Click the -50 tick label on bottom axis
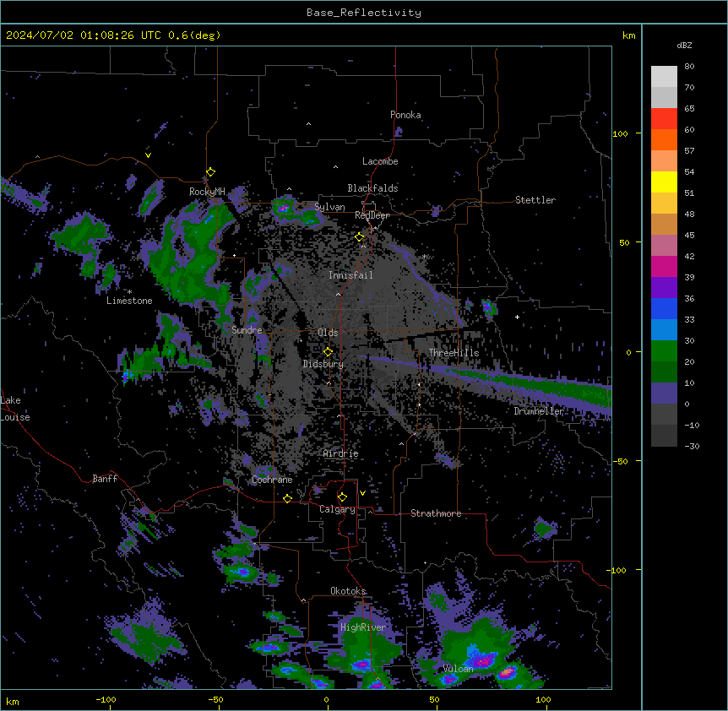Image resolution: width=728 pixels, height=711 pixels. (x=215, y=699)
